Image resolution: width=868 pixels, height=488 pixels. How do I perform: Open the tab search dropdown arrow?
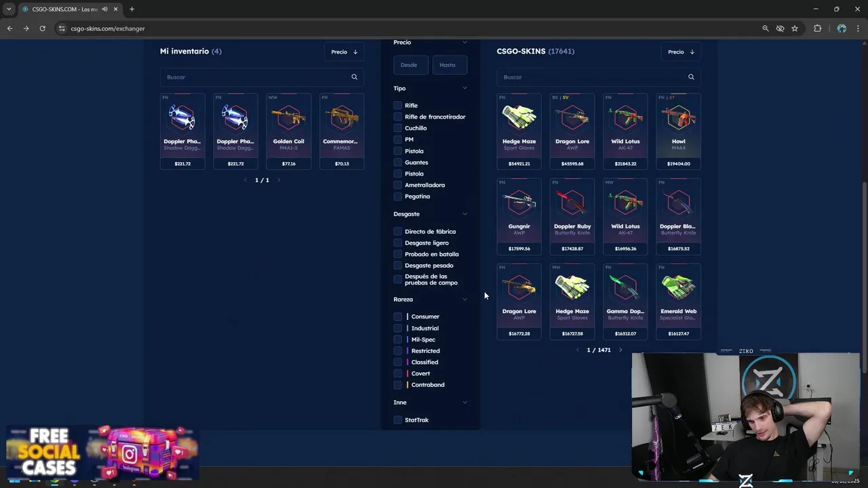point(9,9)
